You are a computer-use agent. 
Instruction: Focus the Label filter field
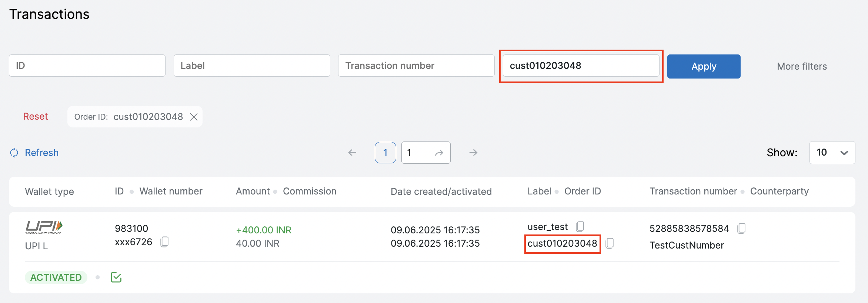click(x=252, y=66)
